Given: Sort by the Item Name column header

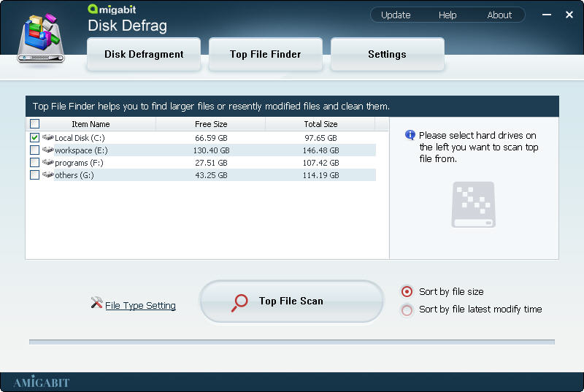Looking at the screenshot, I should click(91, 124).
